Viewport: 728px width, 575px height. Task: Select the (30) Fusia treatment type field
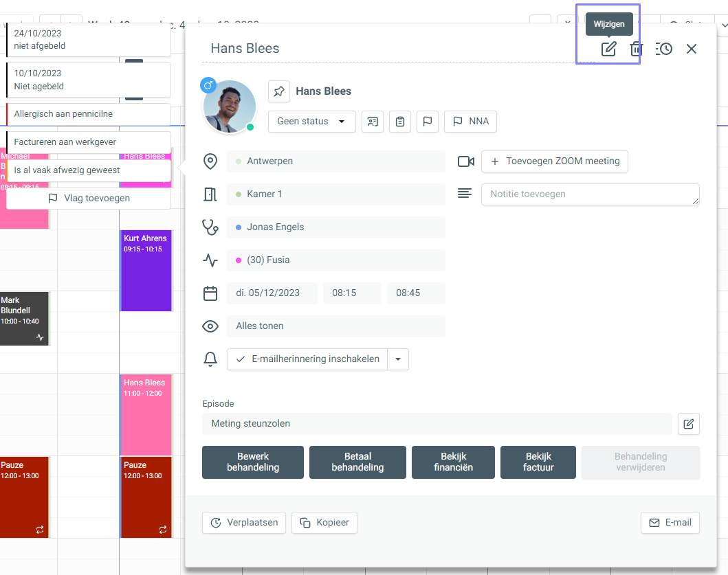(x=335, y=260)
